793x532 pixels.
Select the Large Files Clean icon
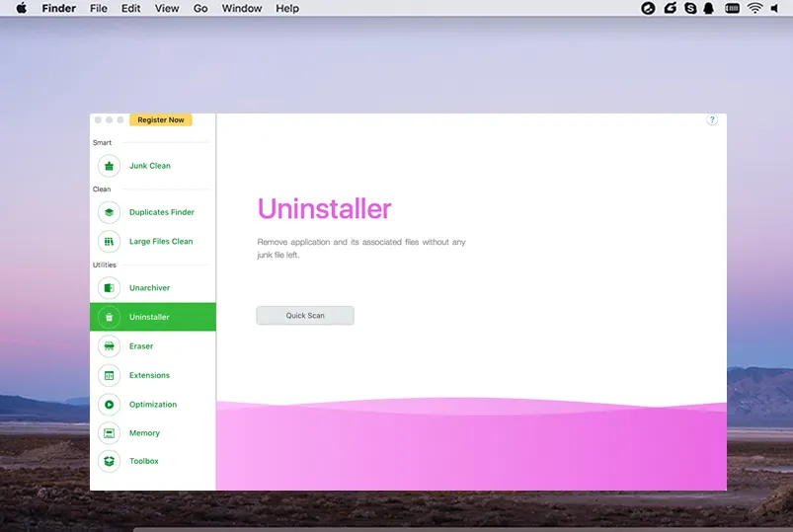tap(109, 241)
